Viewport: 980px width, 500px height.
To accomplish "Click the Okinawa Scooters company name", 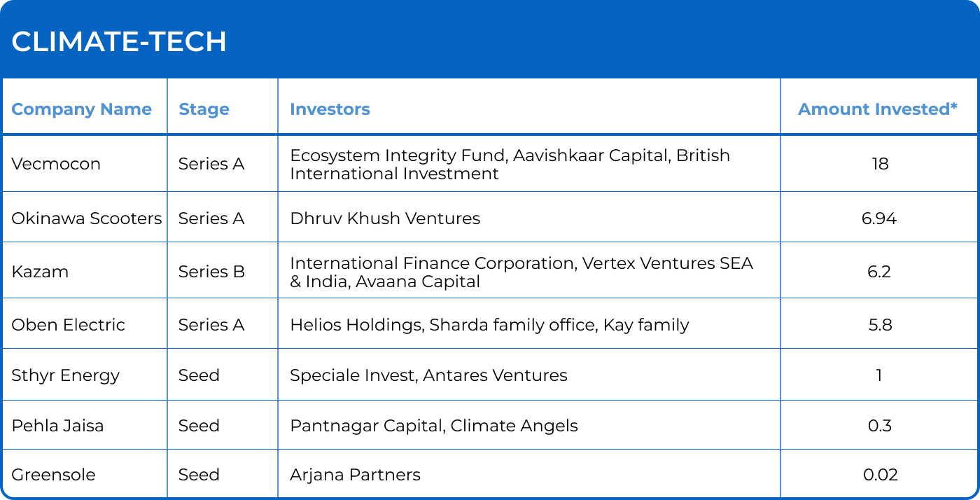I will [87, 218].
